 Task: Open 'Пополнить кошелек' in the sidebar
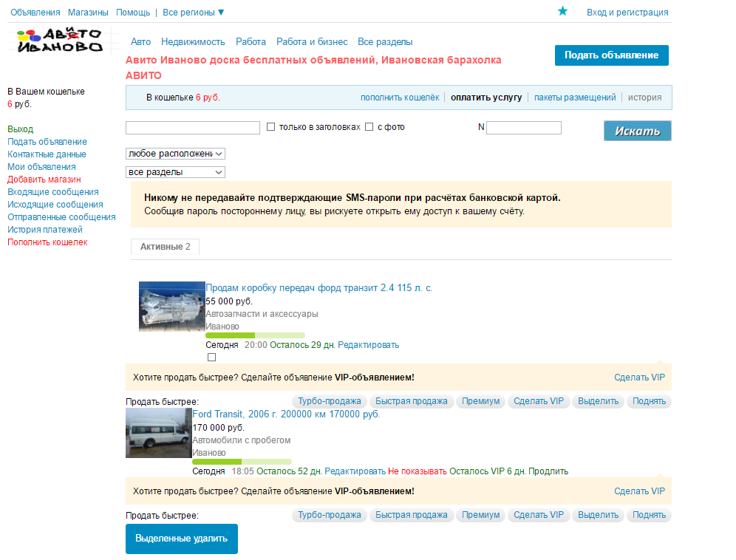(47, 242)
